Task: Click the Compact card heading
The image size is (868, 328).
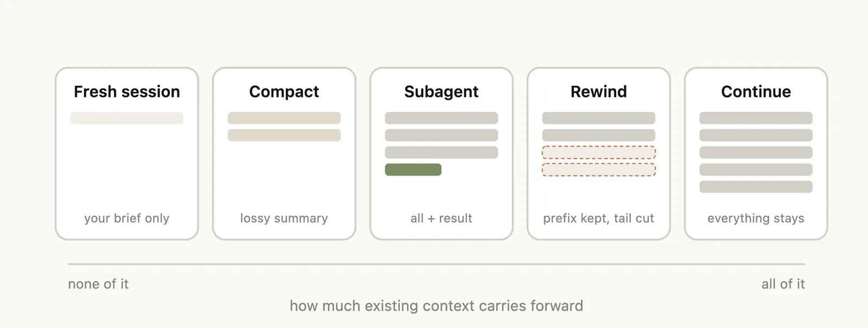Action: 284,92
